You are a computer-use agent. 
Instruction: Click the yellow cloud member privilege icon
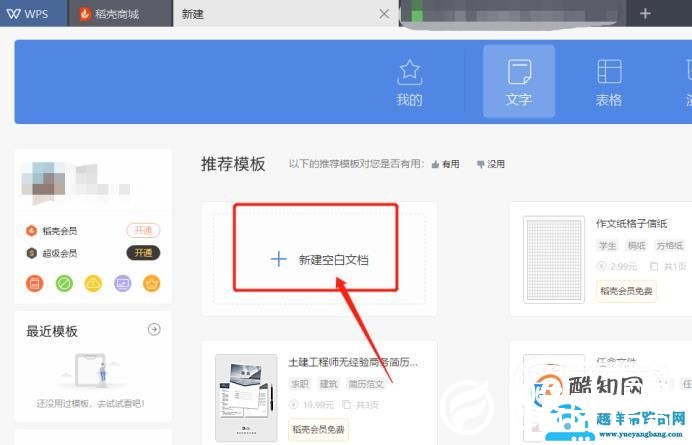coord(93,283)
